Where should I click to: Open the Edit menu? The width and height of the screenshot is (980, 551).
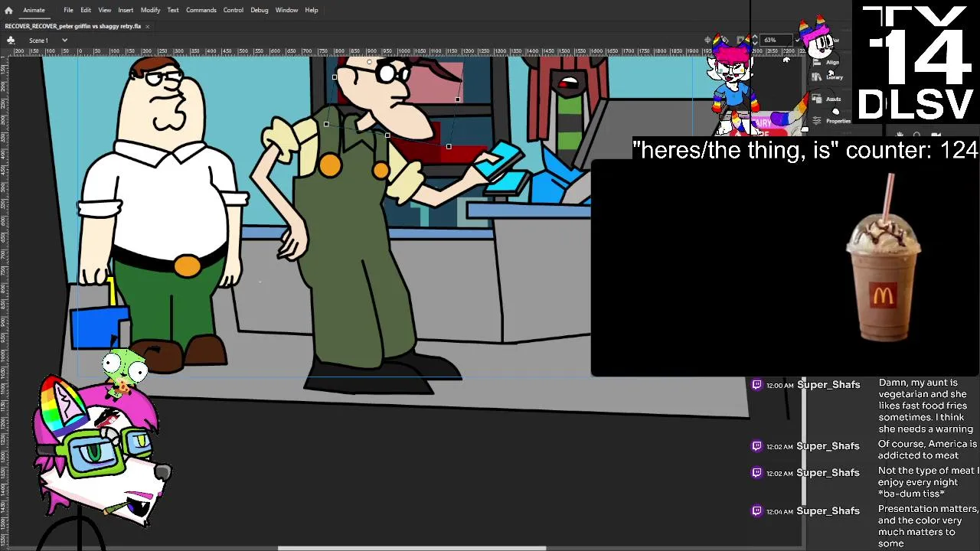tap(86, 10)
